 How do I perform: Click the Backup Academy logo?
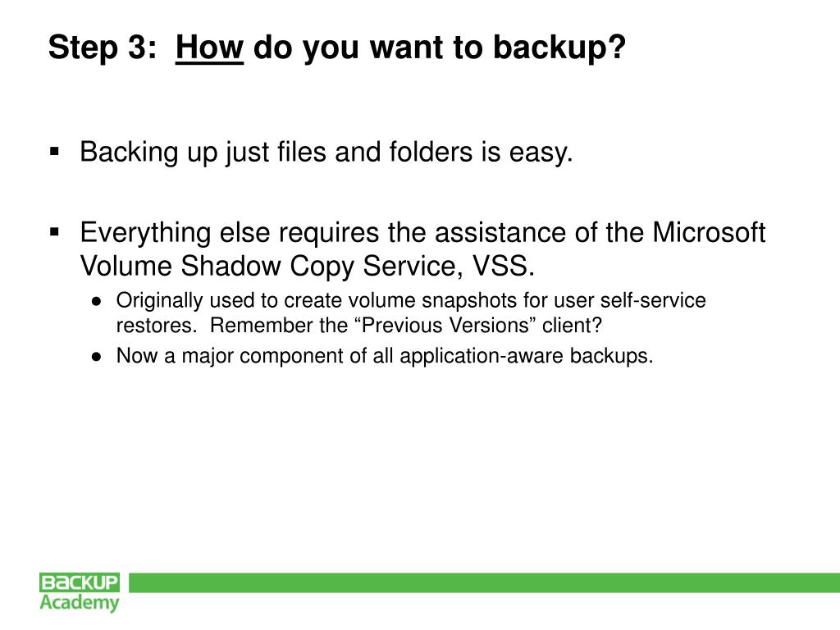click(x=80, y=592)
